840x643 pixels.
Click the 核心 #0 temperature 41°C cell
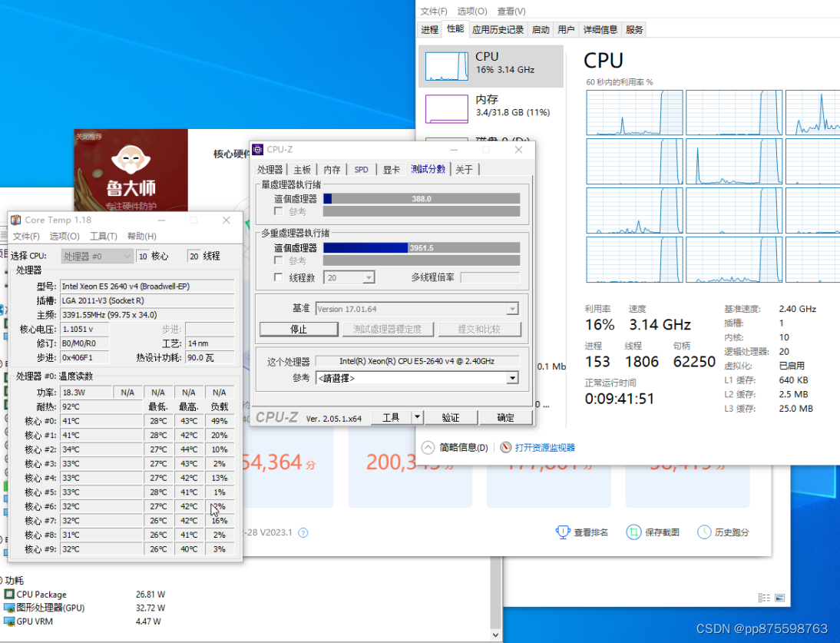click(101, 421)
